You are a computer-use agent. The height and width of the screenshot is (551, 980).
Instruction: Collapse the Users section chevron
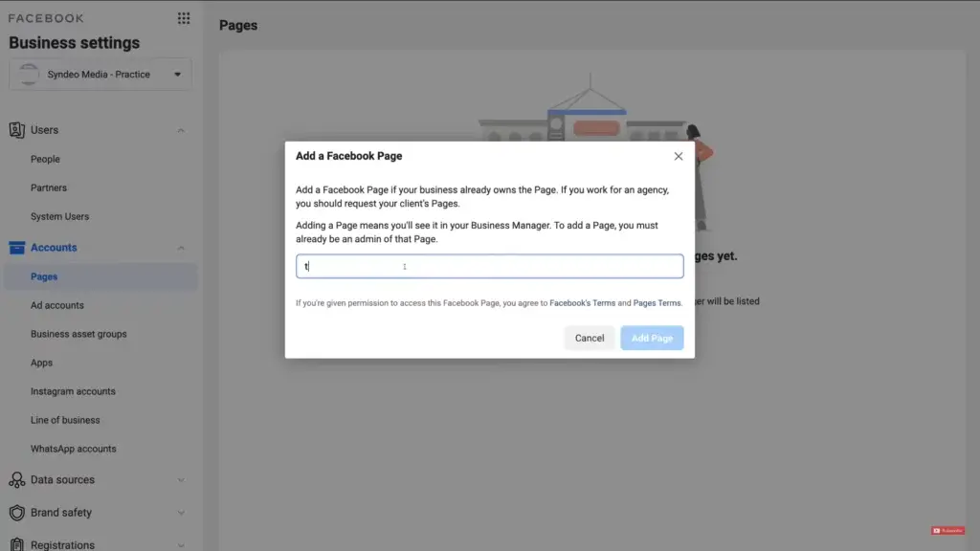pos(181,130)
